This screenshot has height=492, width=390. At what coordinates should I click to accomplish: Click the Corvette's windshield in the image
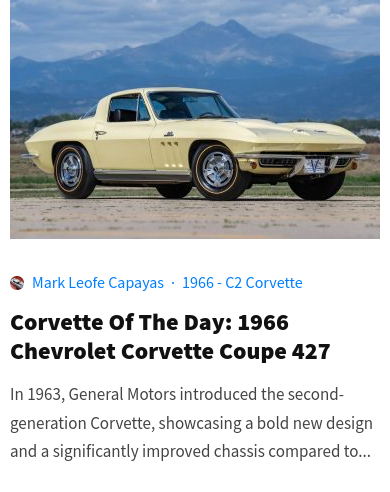pos(191,105)
